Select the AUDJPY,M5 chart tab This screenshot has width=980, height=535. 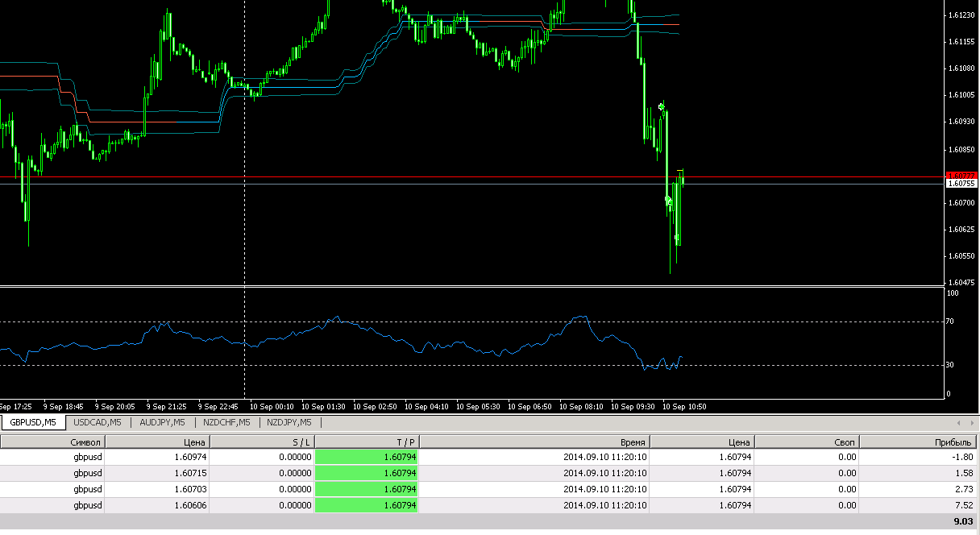point(162,422)
